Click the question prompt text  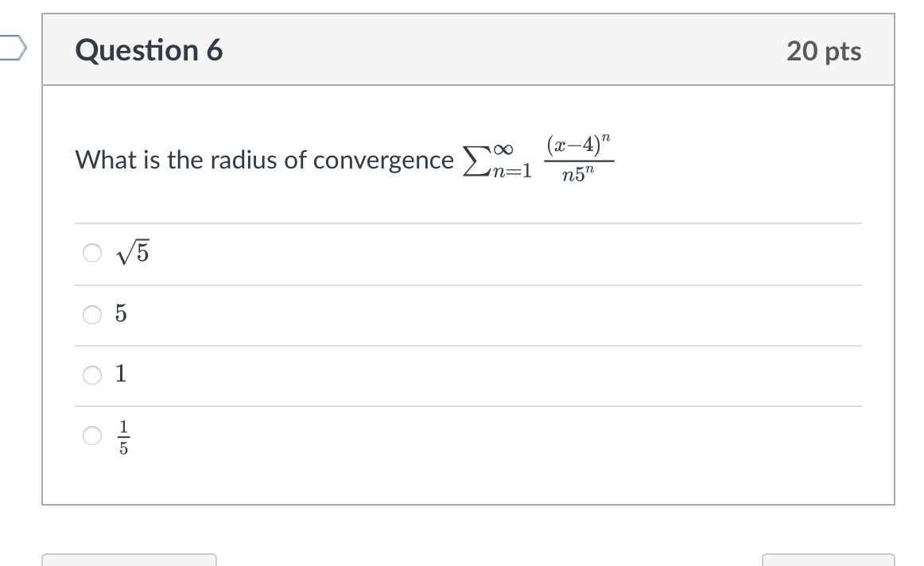click(x=262, y=160)
